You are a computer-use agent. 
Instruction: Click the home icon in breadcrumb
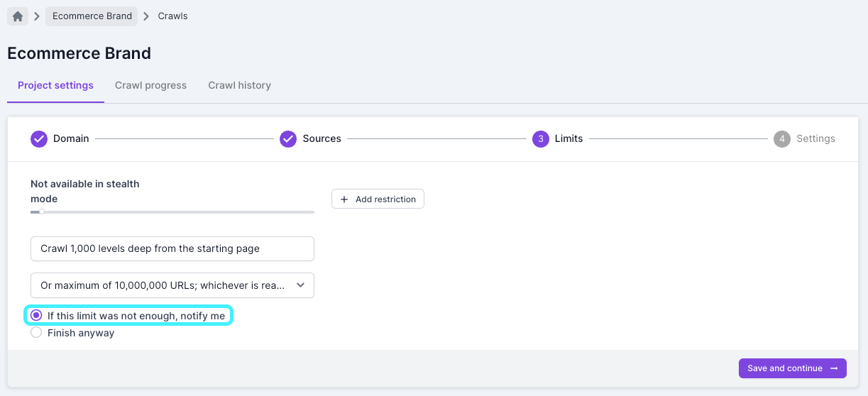(x=18, y=16)
